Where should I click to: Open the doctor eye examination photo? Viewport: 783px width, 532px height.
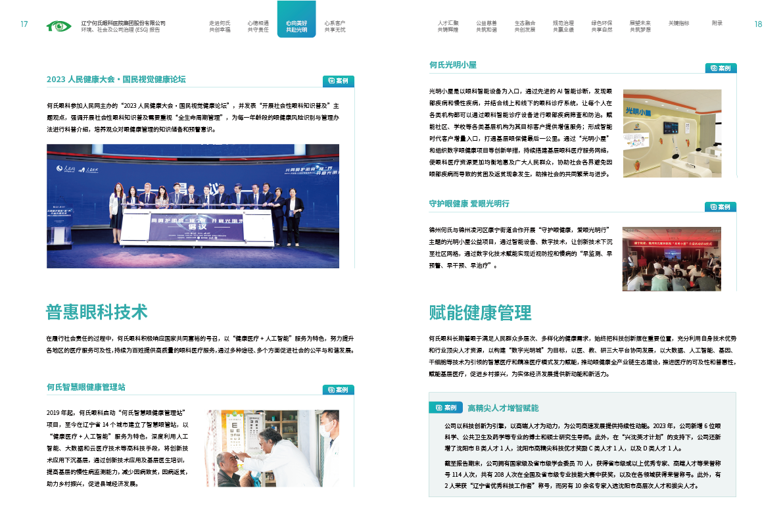coord(273,448)
